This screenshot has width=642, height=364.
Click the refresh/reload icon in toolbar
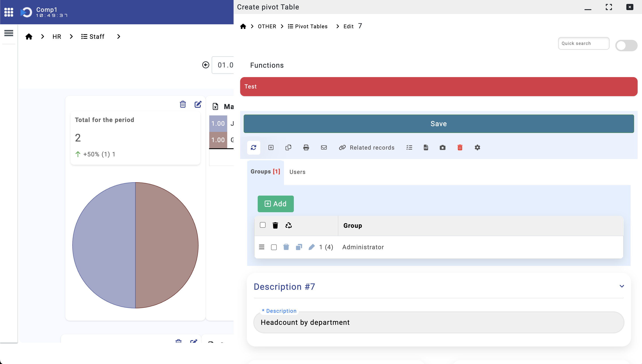coord(253,147)
